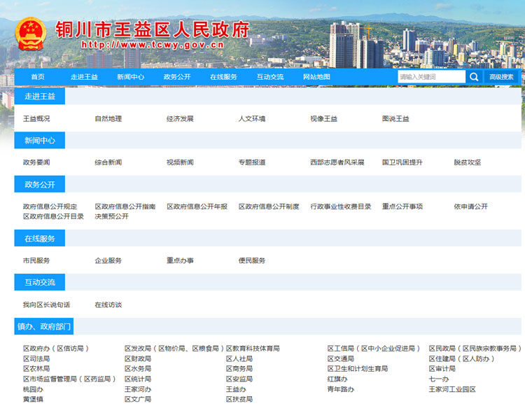
Task: Open the 新闻中心 navigation menu item
Action: [131, 77]
